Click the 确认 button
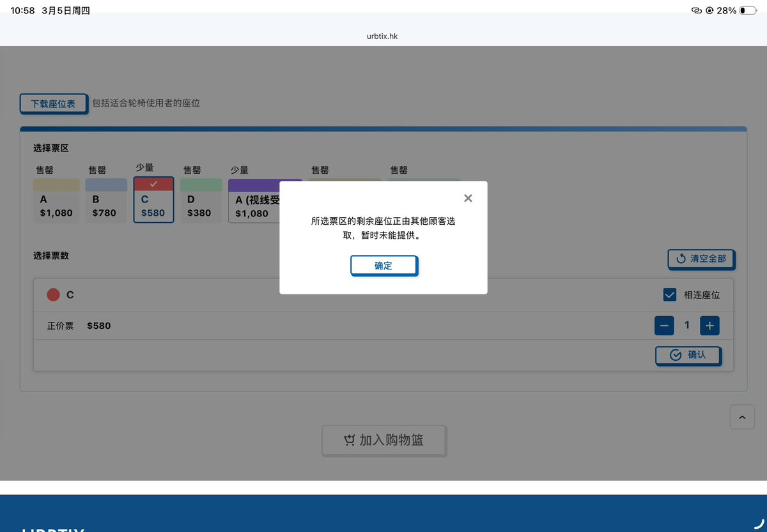The width and height of the screenshot is (767, 532). pyautogui.click(x=688, y=355)
